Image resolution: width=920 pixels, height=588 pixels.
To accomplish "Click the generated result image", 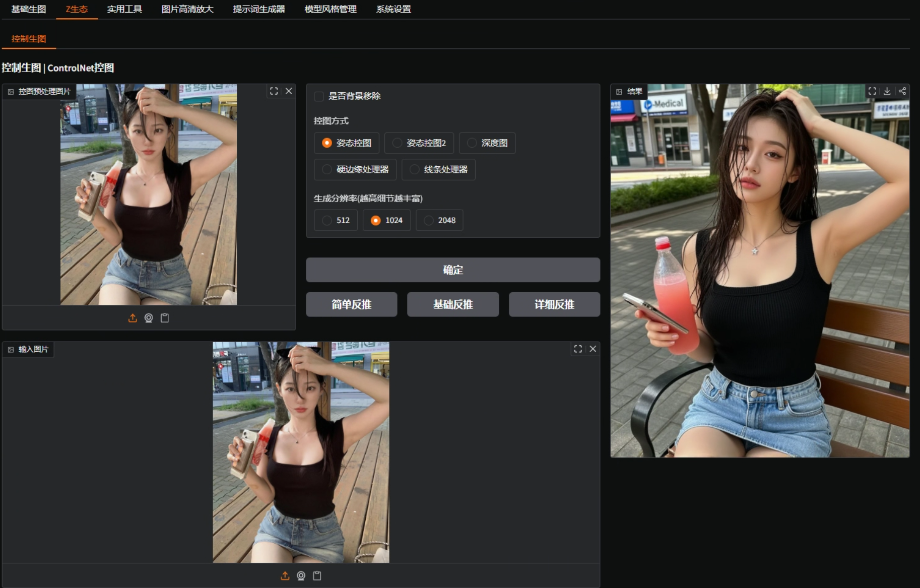I will tap(760, 271).
